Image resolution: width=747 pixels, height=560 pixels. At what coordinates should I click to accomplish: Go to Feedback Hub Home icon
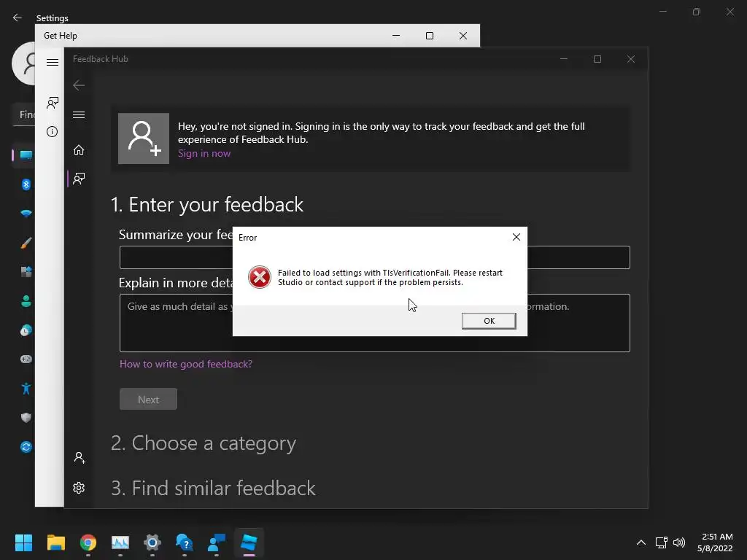(x=79, y=150)
